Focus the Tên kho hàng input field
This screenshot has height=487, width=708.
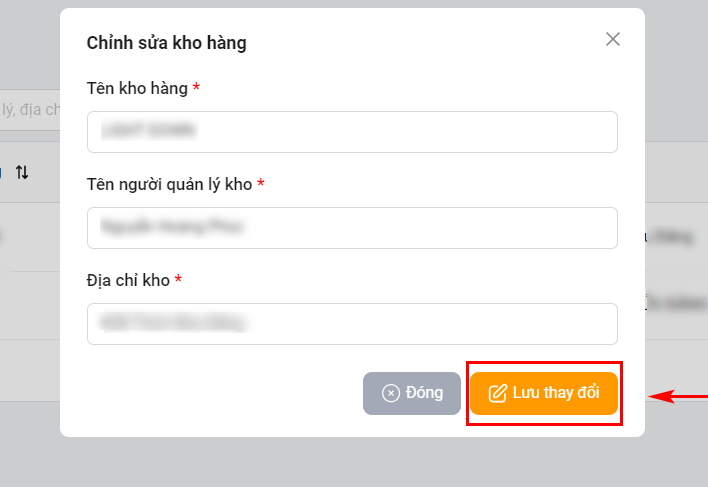(x=352, y=132)
